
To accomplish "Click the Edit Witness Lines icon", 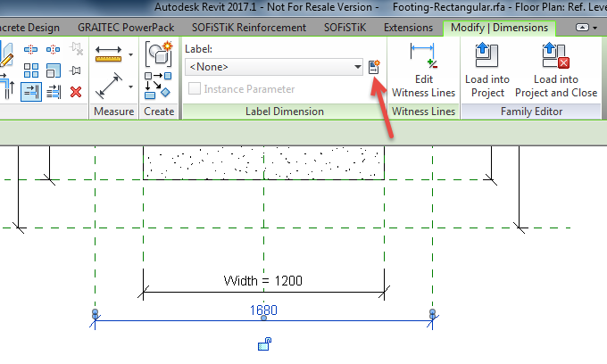I will coord(423,55).
